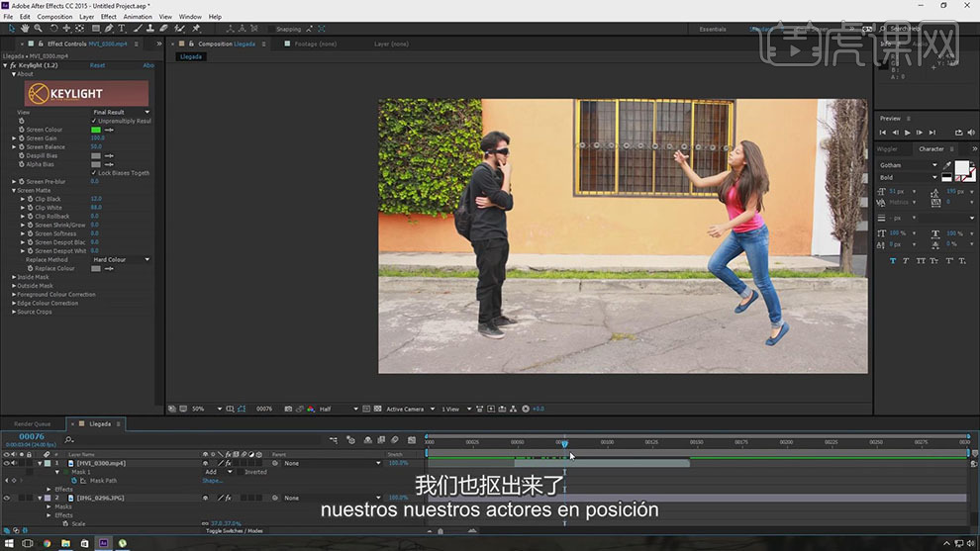Select the Pen tool
This screenshot has height=551, width=980.
point(107,29)
